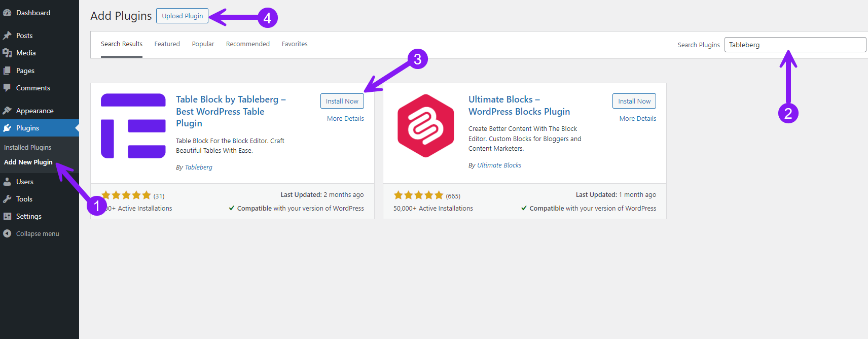This screenshot has width=868, height=339.
Task: Click the Tableberg plugin description text
Action: (230, 146)
